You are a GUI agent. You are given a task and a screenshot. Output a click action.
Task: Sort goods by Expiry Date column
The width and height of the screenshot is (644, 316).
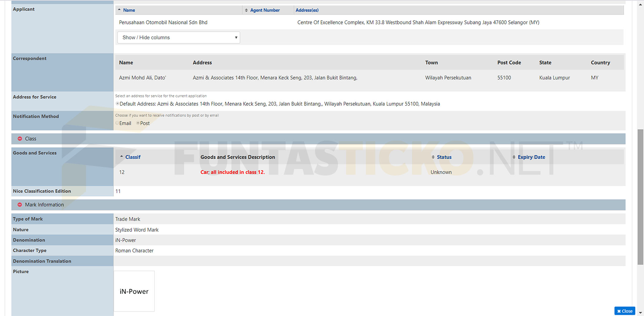click(x=531, y=157)
